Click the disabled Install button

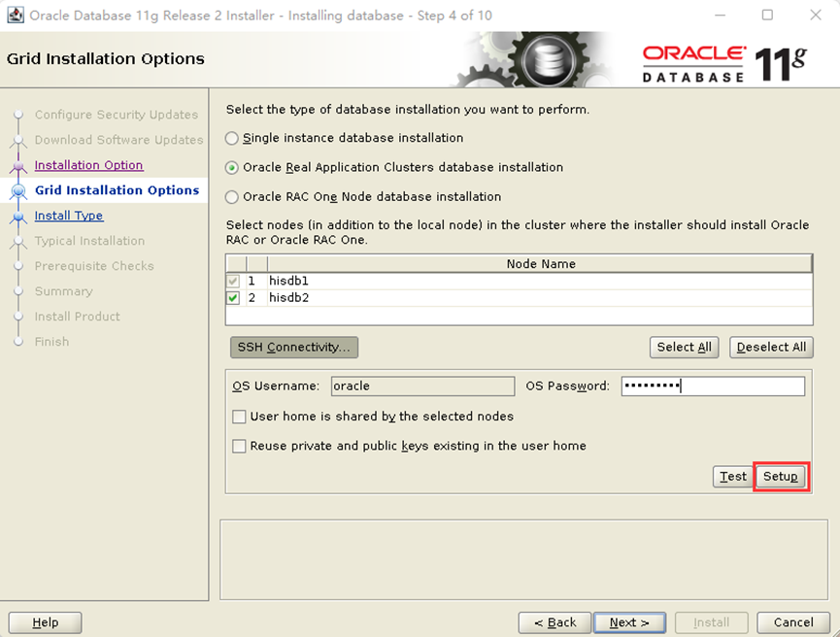pos(712,622)
